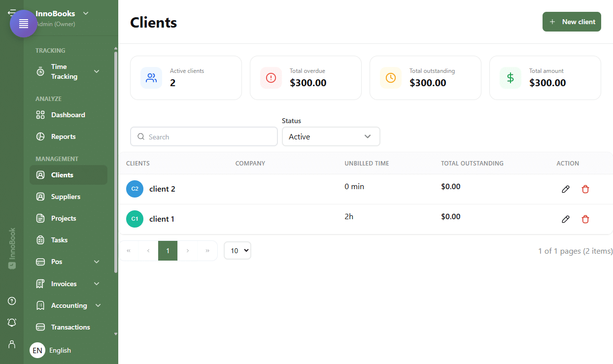Open Tasks section

point(68,240)
